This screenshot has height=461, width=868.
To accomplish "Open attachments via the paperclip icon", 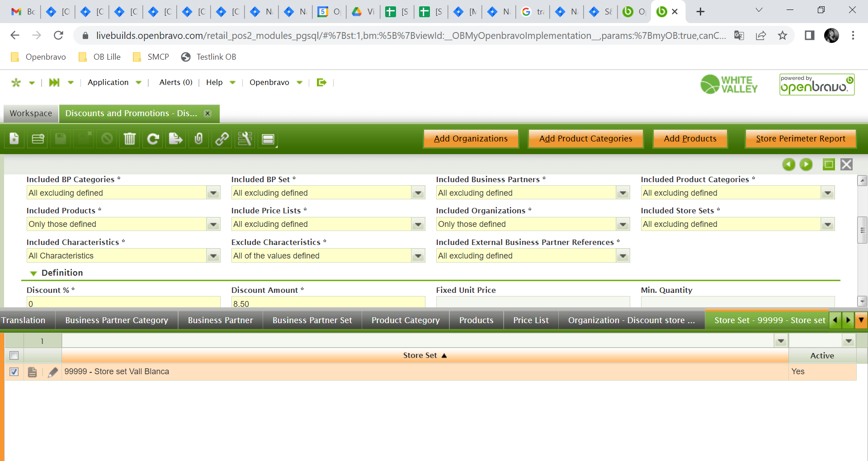I will 198,139.
